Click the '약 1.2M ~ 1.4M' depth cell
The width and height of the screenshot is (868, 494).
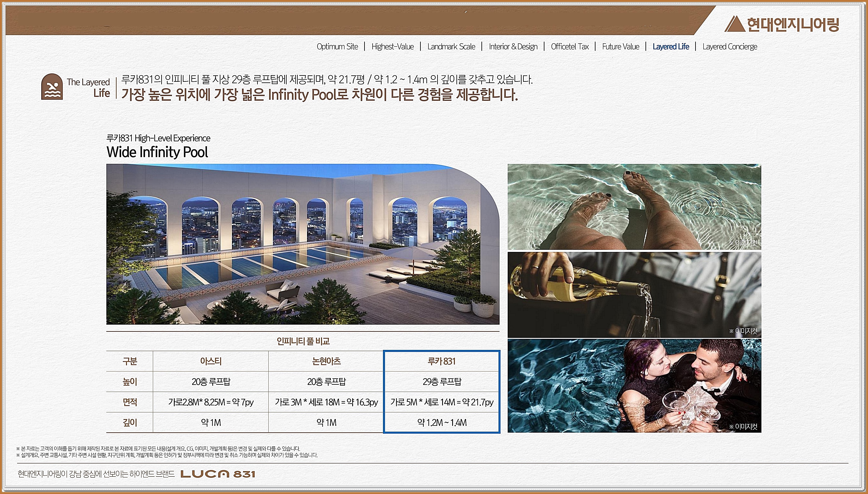(441, 422)
